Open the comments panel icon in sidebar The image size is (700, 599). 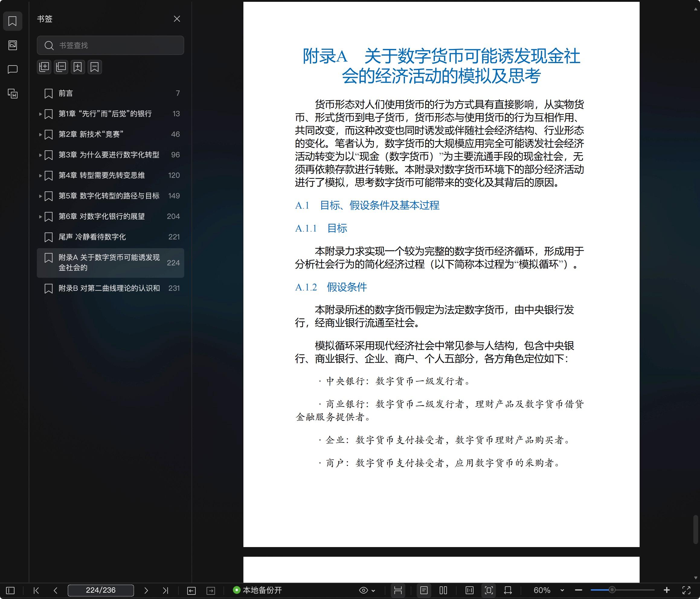coord(12,69)
